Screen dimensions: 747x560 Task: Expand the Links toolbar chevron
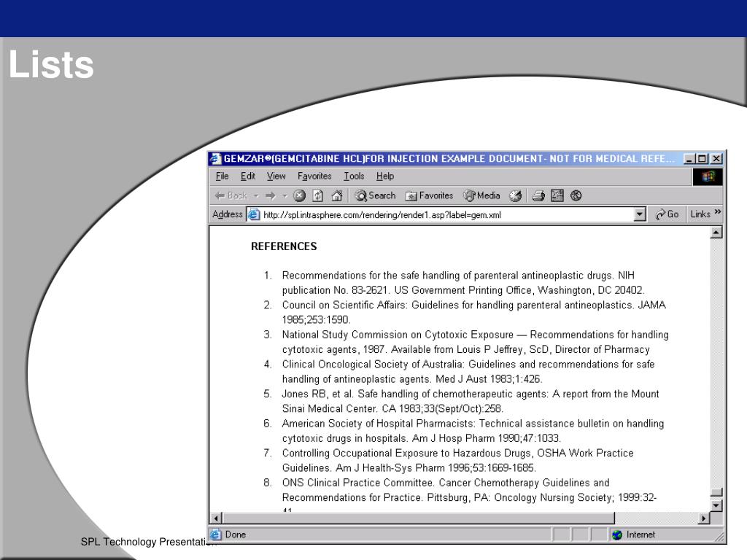(x=718, y=212)
